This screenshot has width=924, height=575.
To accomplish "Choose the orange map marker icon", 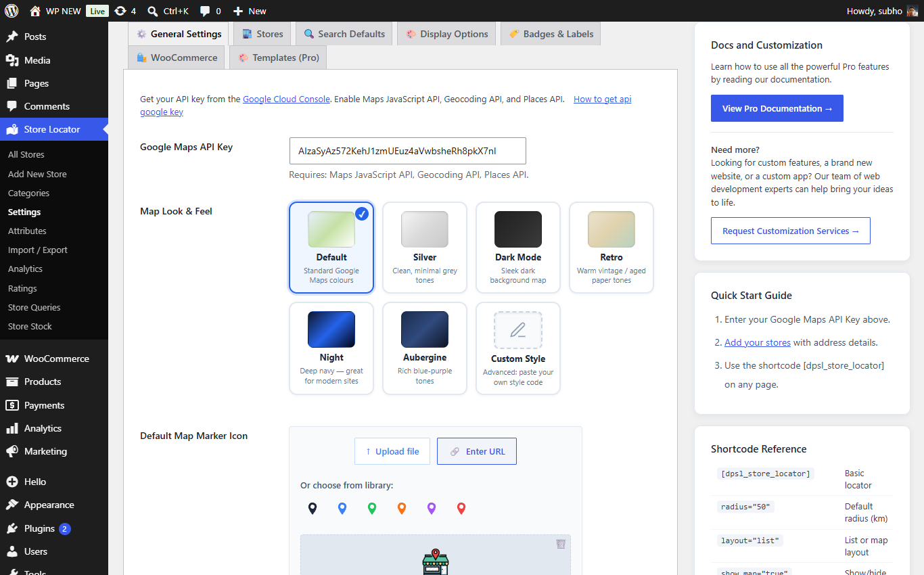I will tap(402, 508).
